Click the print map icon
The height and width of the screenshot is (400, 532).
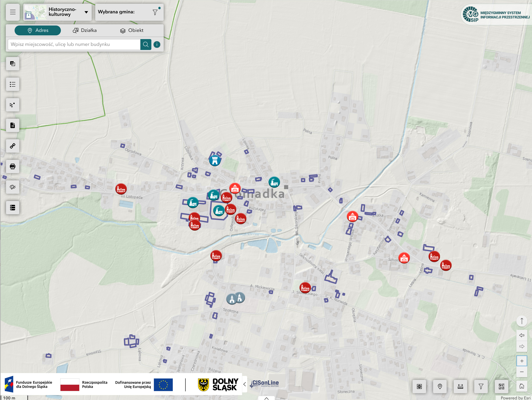coord(13,166)
